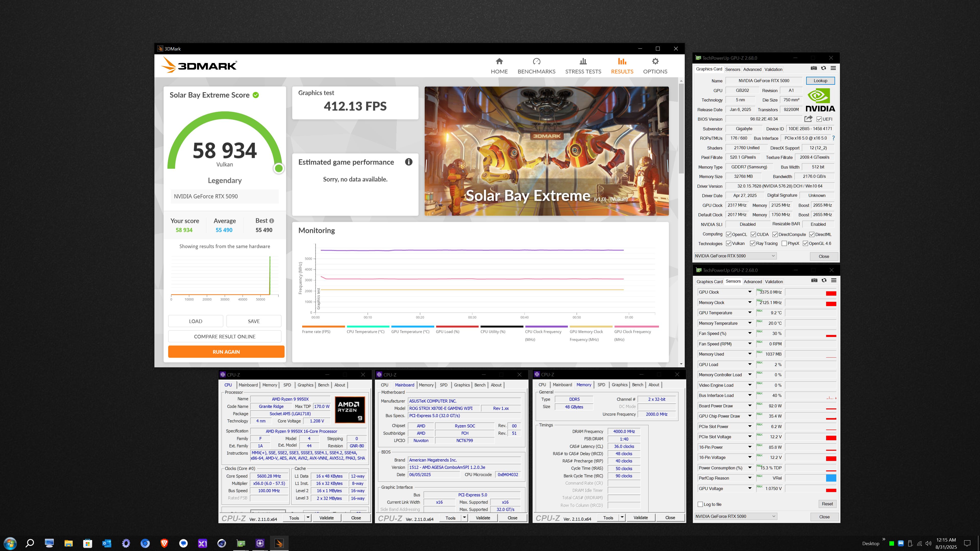Toggle Vulkan checkbox in GPU-Z

click(x=729, y=243)
